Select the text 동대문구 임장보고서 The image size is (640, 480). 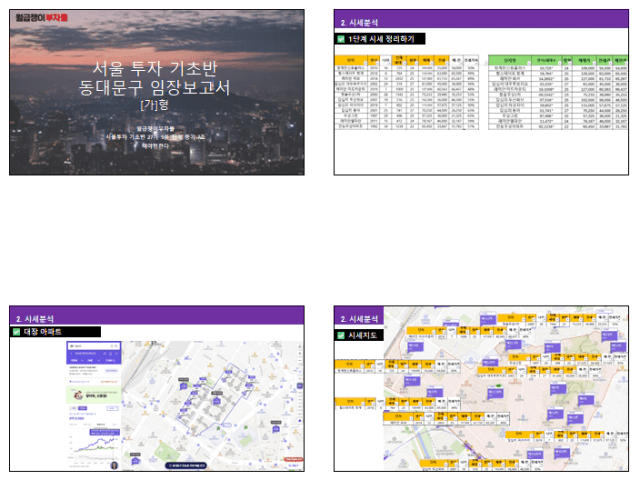click(x=155, y=87)
